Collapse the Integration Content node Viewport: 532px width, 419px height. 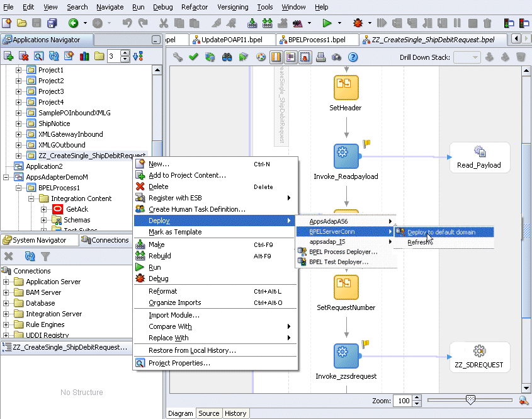(31, 198)
